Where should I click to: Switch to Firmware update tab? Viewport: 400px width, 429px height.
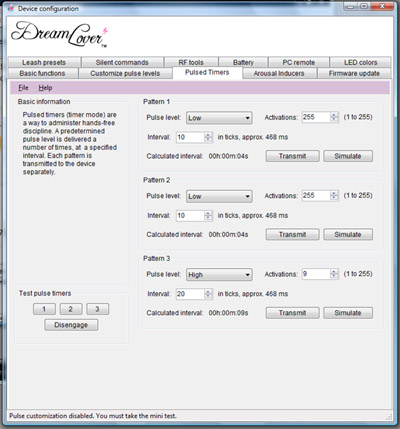click(x=354, y=73)
